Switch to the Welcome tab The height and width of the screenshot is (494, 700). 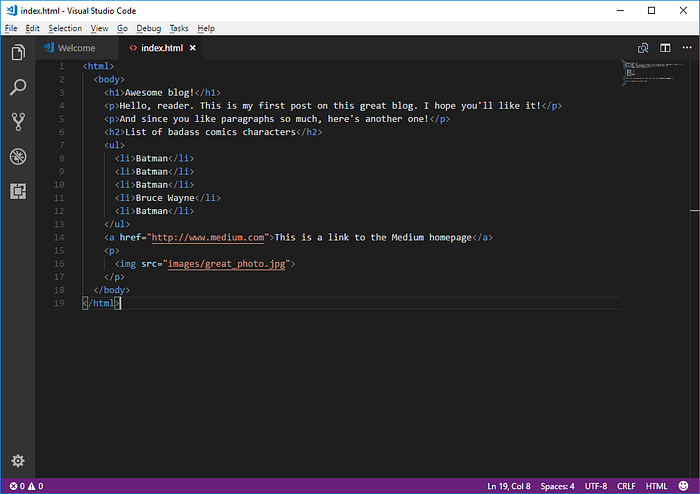coord(77,48)
